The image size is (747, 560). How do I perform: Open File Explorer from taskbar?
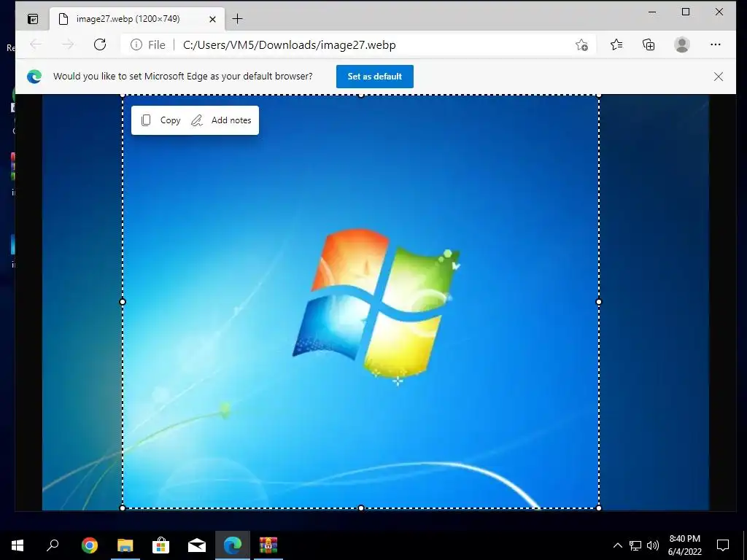point(125,545)
